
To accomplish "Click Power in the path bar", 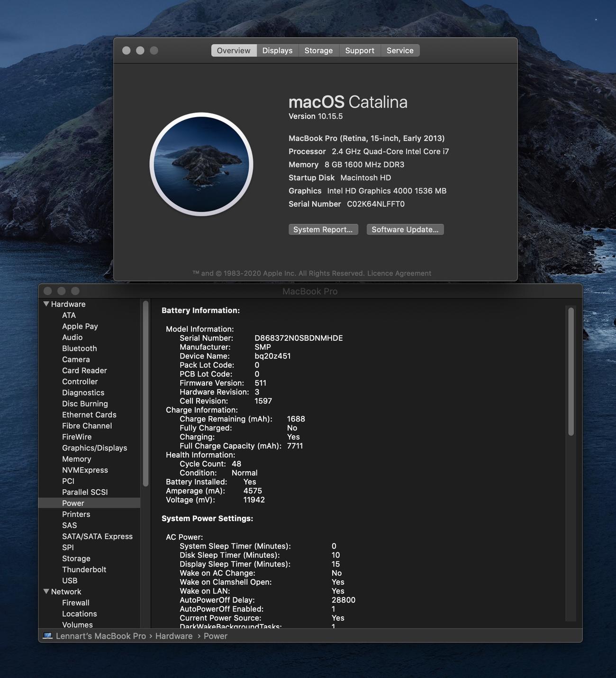I will 216,636.
